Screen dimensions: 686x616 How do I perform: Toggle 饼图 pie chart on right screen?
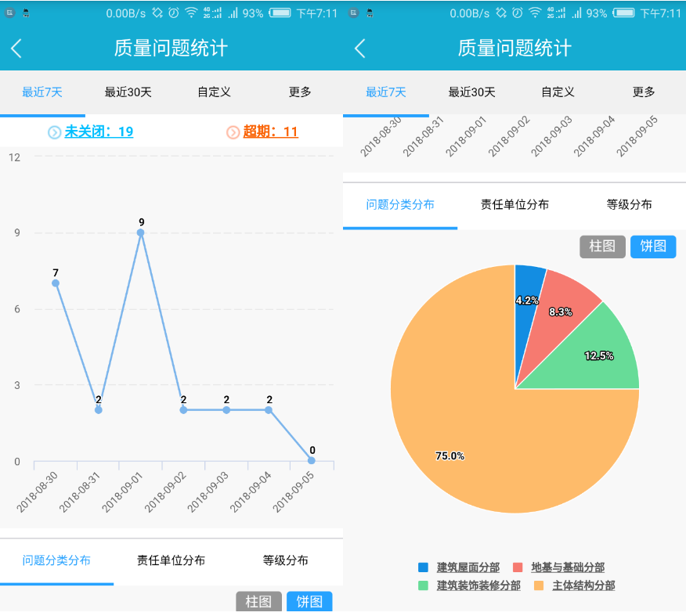coord(653,247)
